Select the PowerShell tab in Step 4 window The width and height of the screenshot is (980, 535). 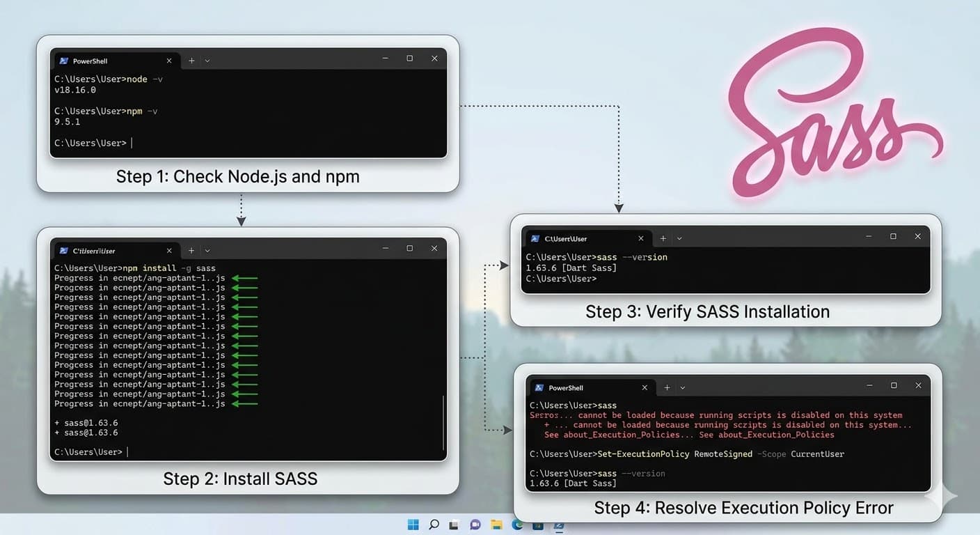pos(592,387)
